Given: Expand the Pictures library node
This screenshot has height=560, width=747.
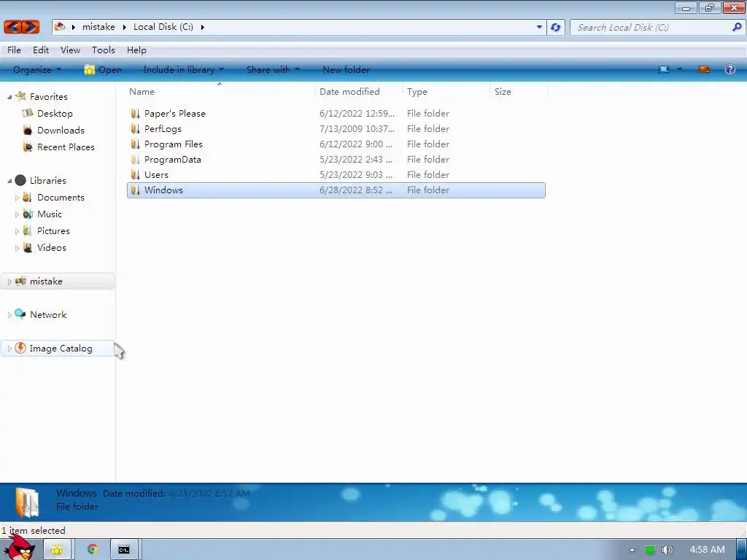Looking at the screenshot, I should [x=17, y=231].
